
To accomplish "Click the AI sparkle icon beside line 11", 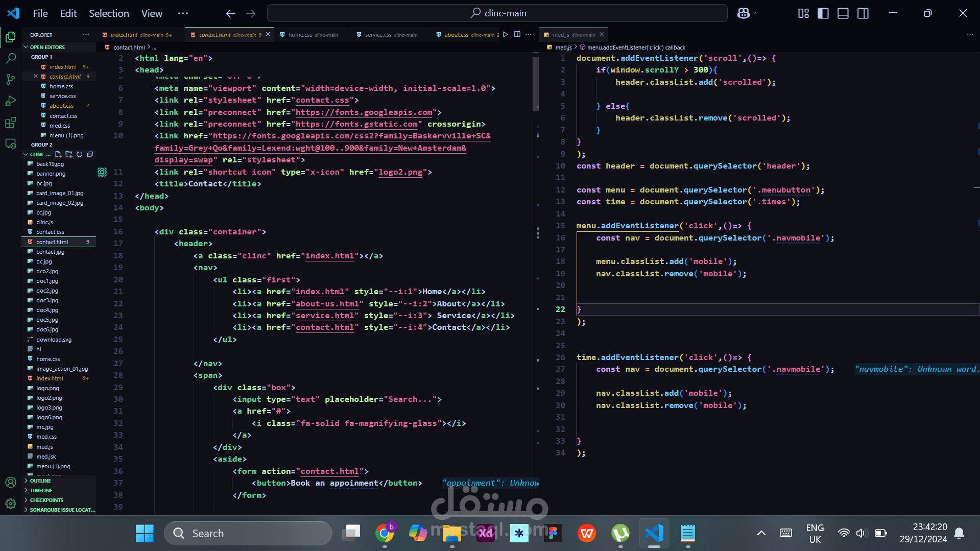I will (102, 172).
